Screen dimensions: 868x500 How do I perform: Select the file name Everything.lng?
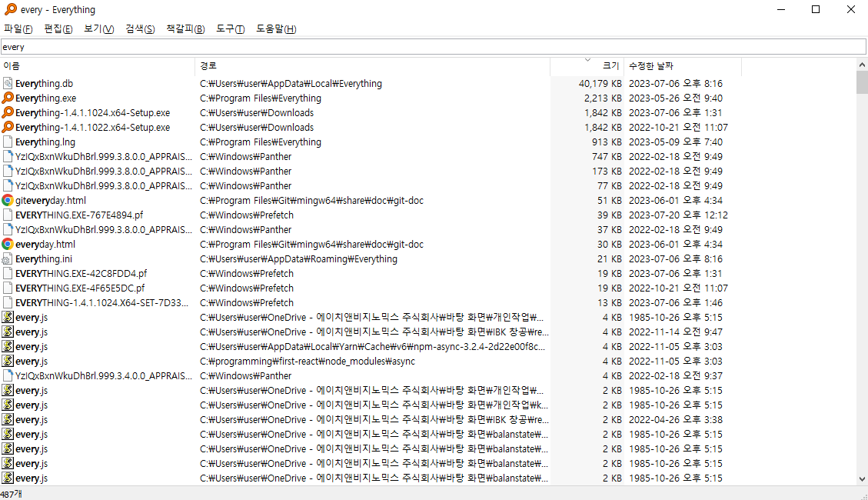tap(45, 142)
